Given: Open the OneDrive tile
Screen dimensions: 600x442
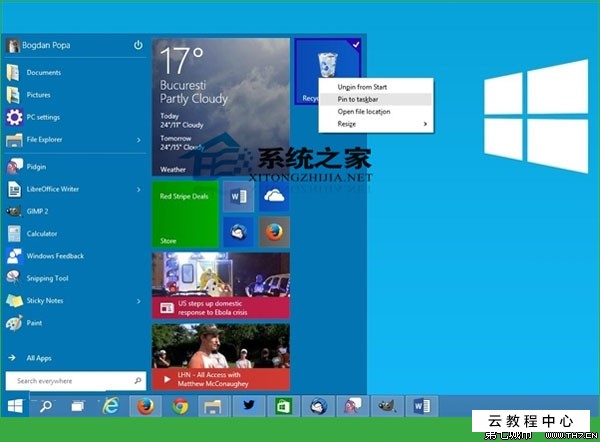Looking at the screenshot, I should click(274, 196).
